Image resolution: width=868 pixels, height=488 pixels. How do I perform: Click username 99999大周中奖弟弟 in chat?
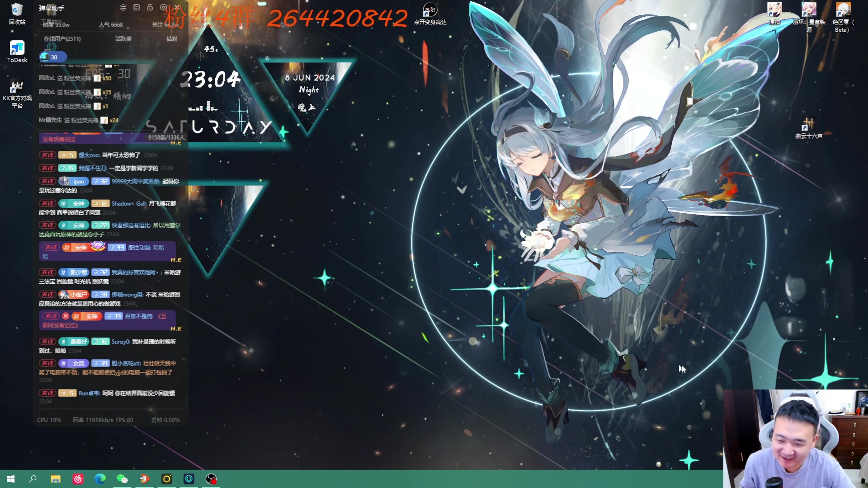click(136, 181)
